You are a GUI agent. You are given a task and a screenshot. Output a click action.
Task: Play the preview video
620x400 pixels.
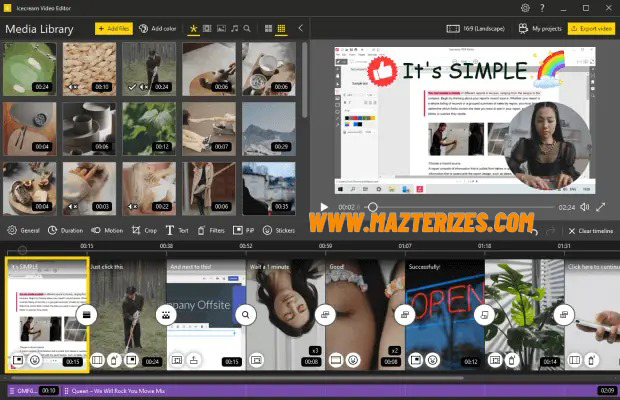click(324, 207)
